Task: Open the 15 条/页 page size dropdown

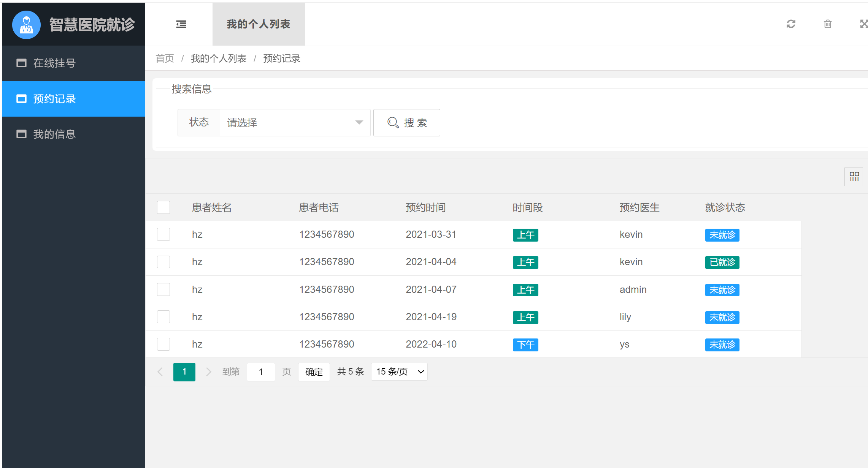Action: coord(399,372)
